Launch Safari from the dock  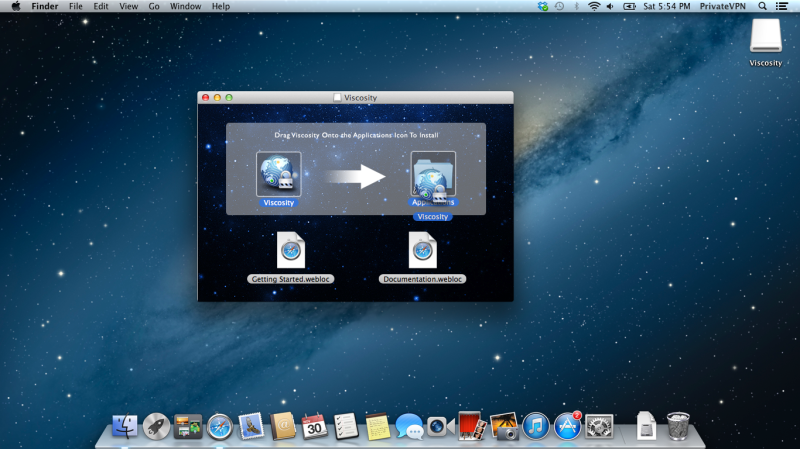tap(219, 426)
